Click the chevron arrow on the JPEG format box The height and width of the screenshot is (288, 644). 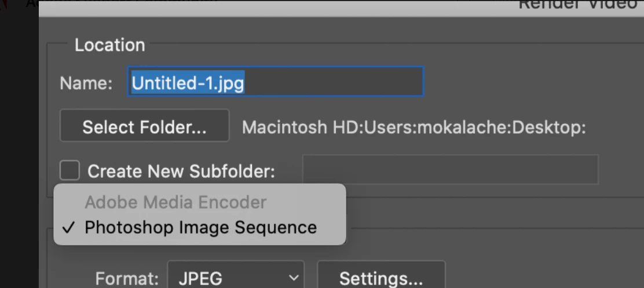294,278
